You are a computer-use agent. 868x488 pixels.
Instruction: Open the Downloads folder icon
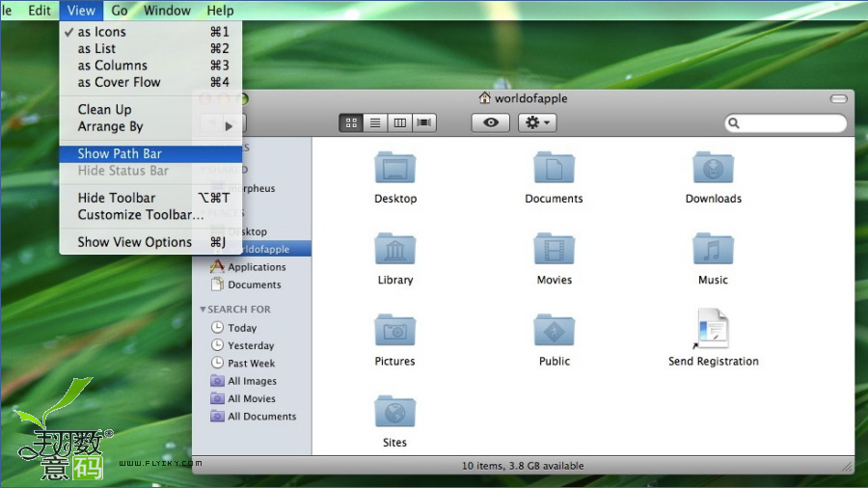713,167
